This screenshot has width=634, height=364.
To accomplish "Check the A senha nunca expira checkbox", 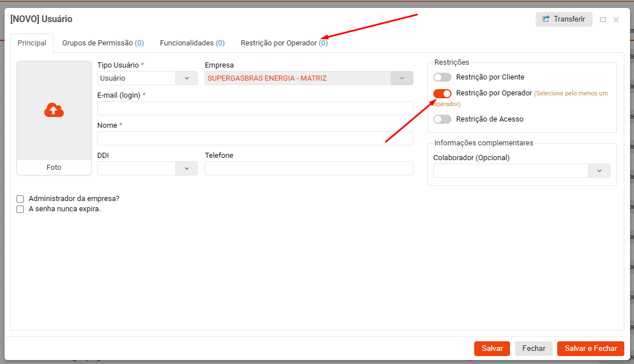I will (20, 209).
